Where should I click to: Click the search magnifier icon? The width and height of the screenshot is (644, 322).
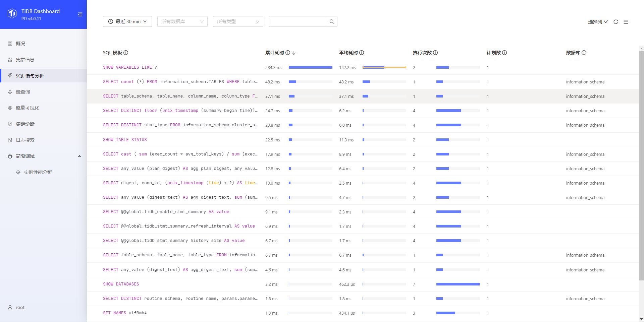[332, 22]
